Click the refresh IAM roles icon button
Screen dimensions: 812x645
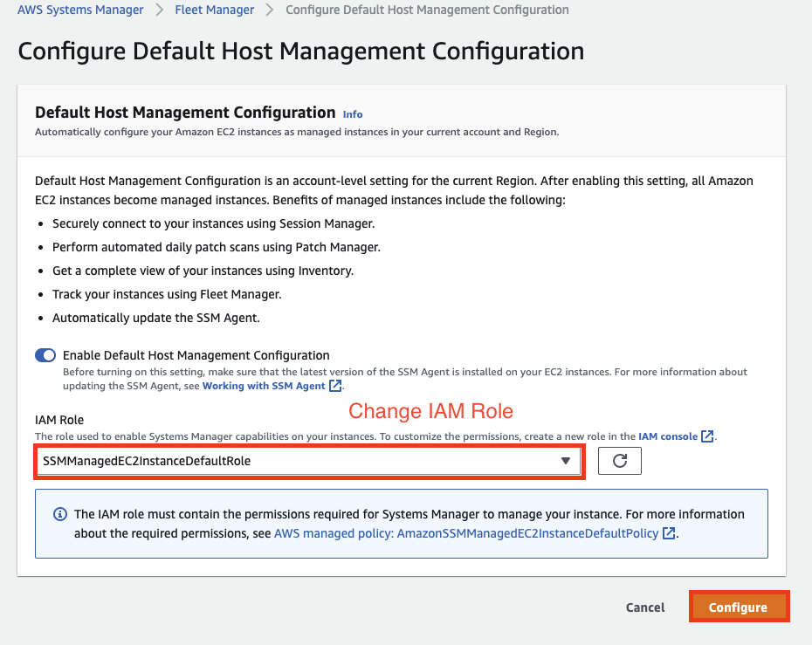pyautogui.click(x=619, y=461)
